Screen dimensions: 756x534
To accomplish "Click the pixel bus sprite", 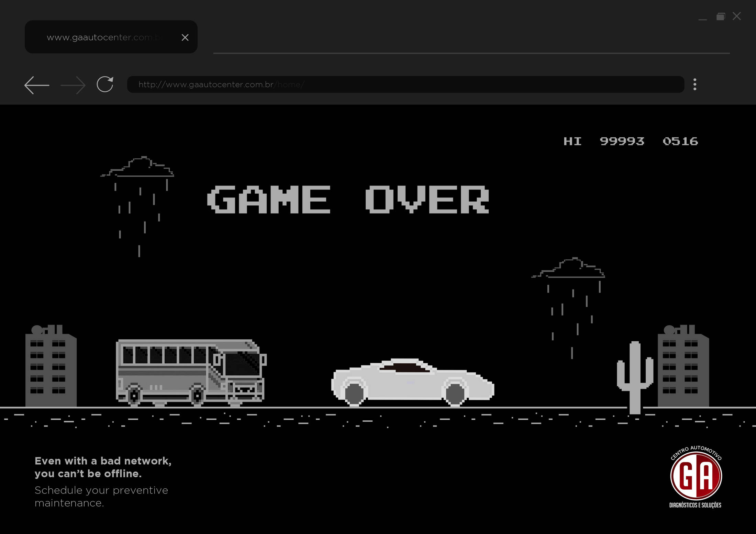I will coord(191,373).
